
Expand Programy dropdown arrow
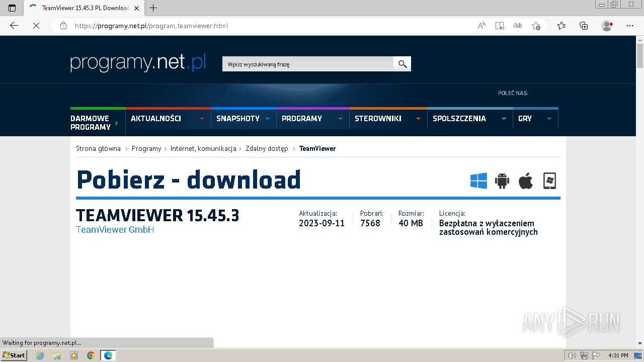pyautogui.click(x=341, y=119)
